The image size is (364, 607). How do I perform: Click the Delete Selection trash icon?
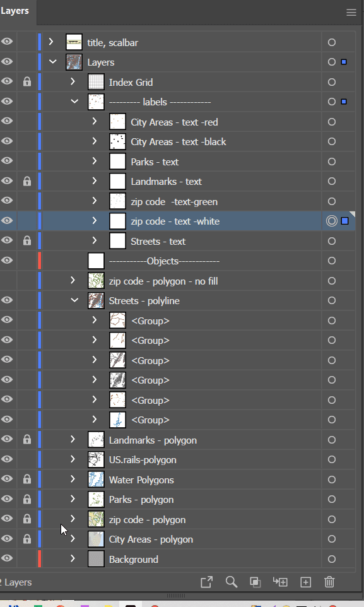tap(329, 582)
